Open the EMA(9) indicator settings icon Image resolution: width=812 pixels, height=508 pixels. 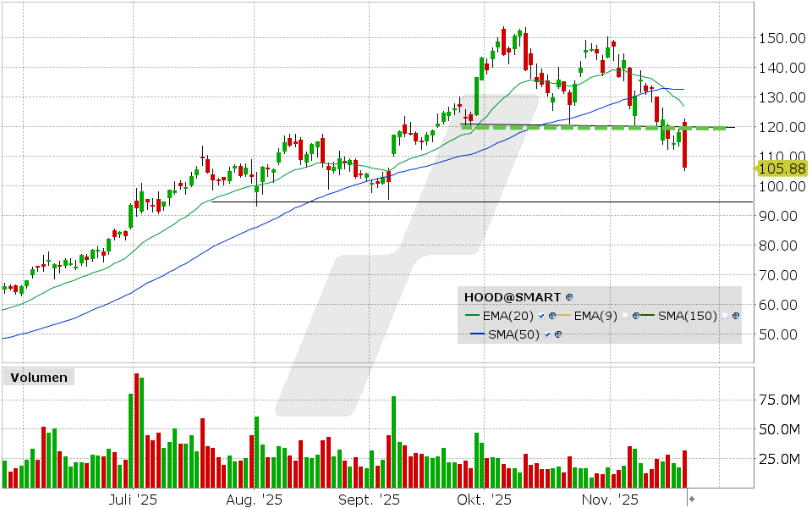click(635, 315)
